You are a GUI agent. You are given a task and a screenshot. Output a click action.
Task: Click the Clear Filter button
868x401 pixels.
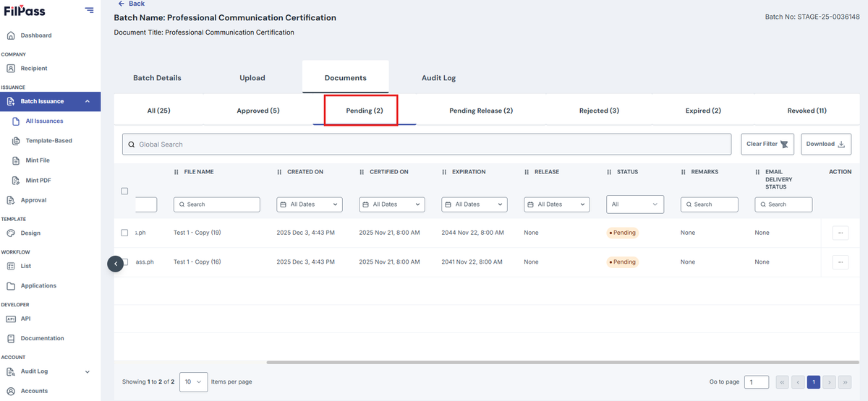[767, 144]
